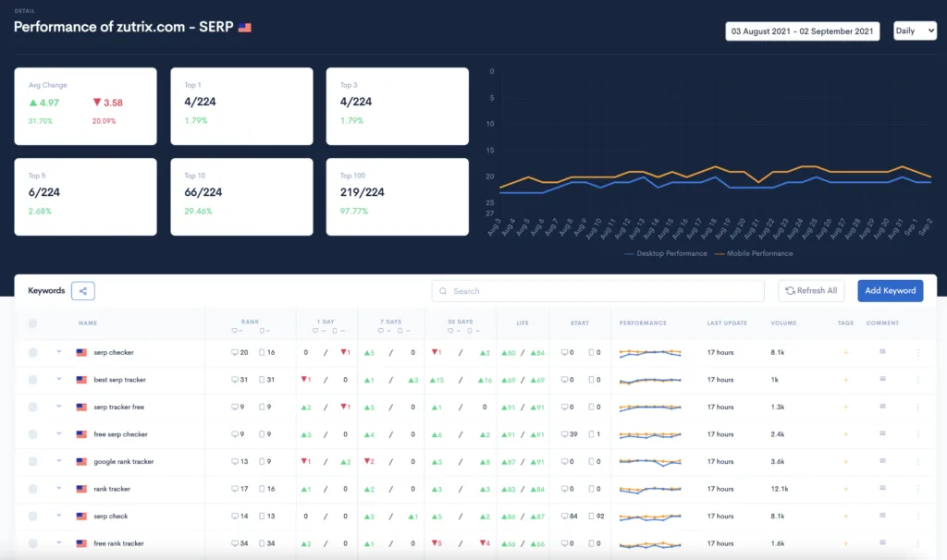The image size is (947, 560).
Task: Open the Daily interval dropdown
Action: coord(915,31)
